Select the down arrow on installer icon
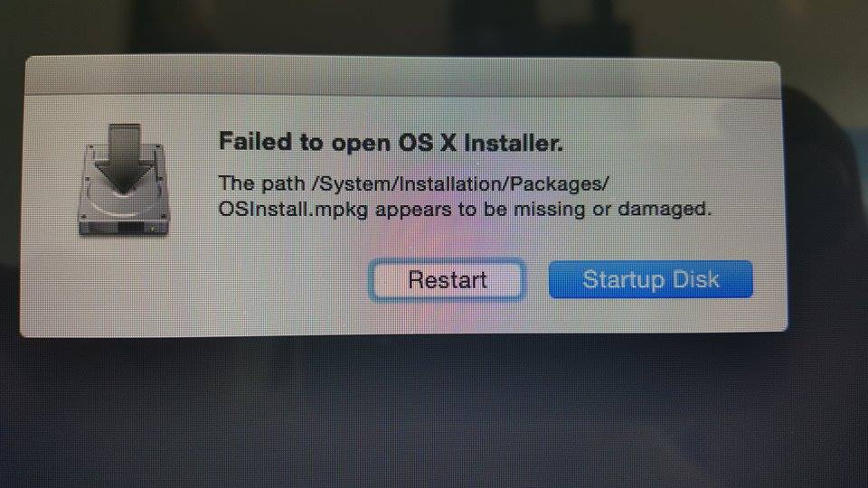This screenshot has height=488, width=868. 124,157
